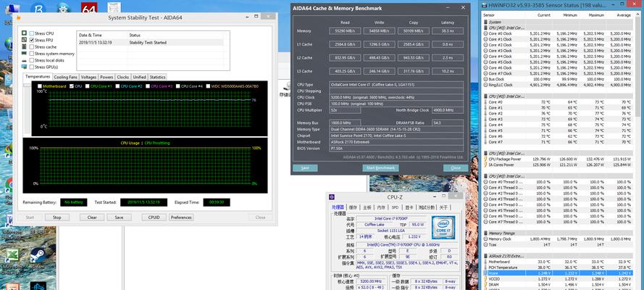Image resolution: width=644 pixels, height=290 pixels.
Task: Check the Motherboard graph legend checkbox
Action: (x=39, y=86)
